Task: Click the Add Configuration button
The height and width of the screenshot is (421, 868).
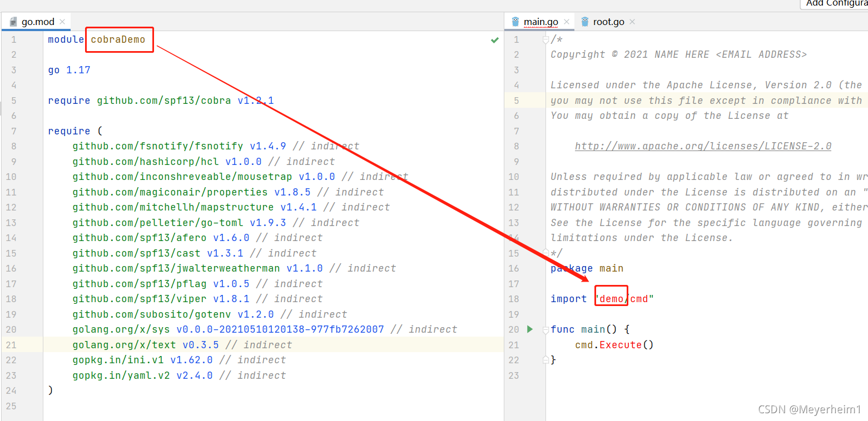Action: [x=834, y=4]
